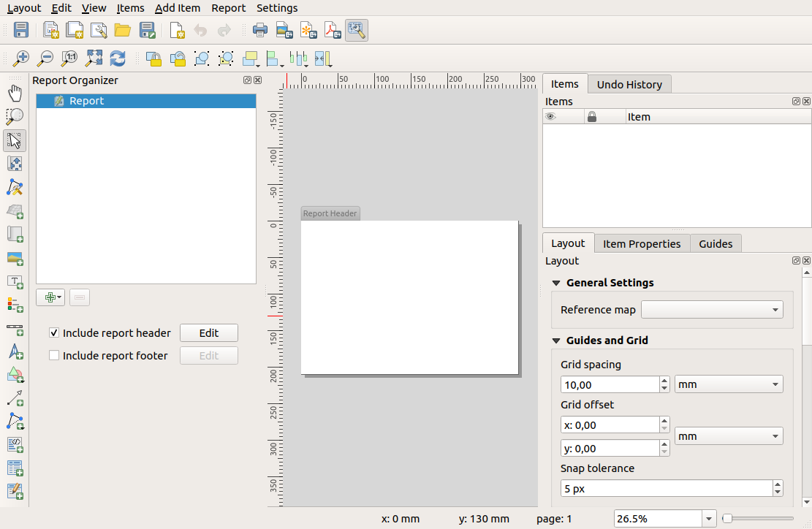Select the Pan layout hand tool
Screen dimensions: 812x529
[x=15, y=93]
